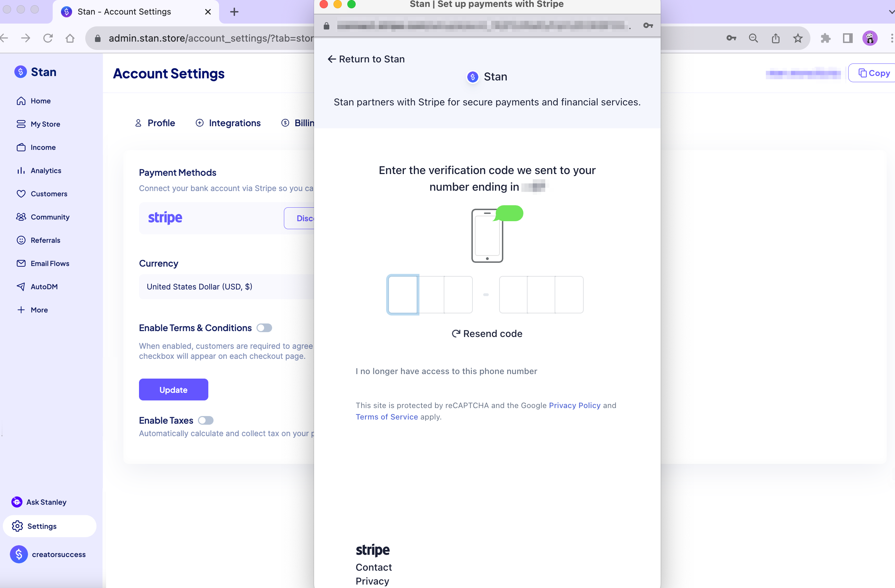Screen dimensions: 895x588
Task: Toggle Enable Taxes switch
Action: [206, 420]
